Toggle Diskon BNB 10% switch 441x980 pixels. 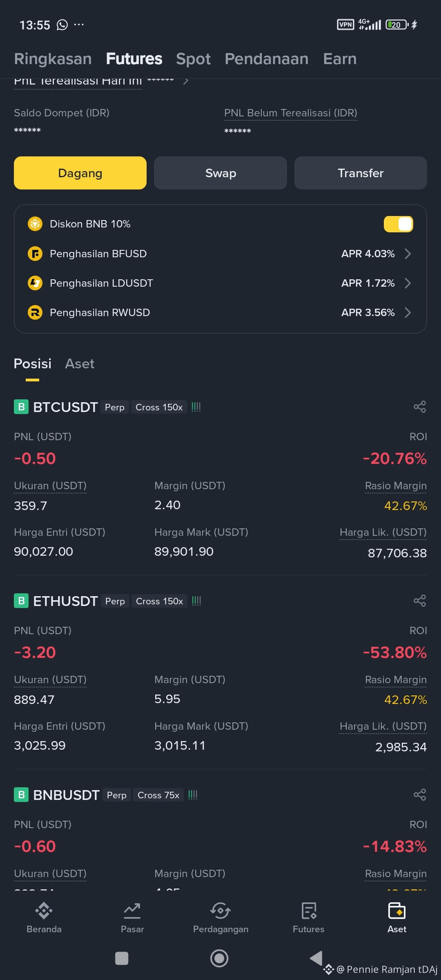[x=399, y=224]
